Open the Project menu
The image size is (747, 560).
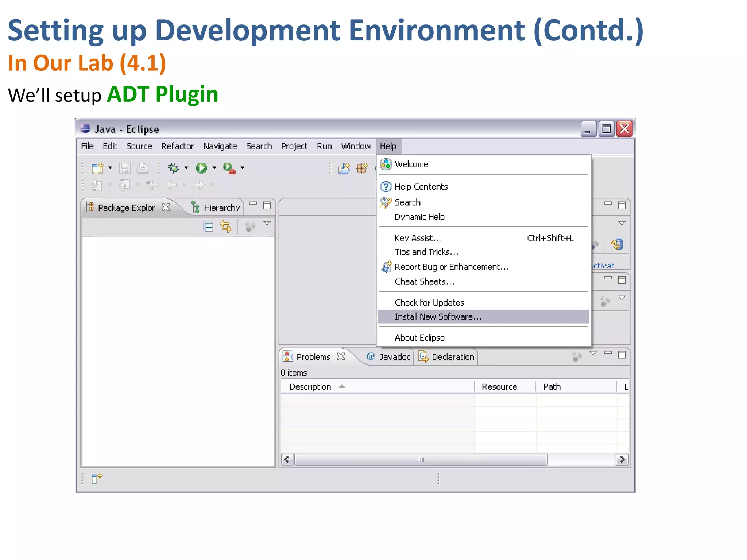point(294,146)
